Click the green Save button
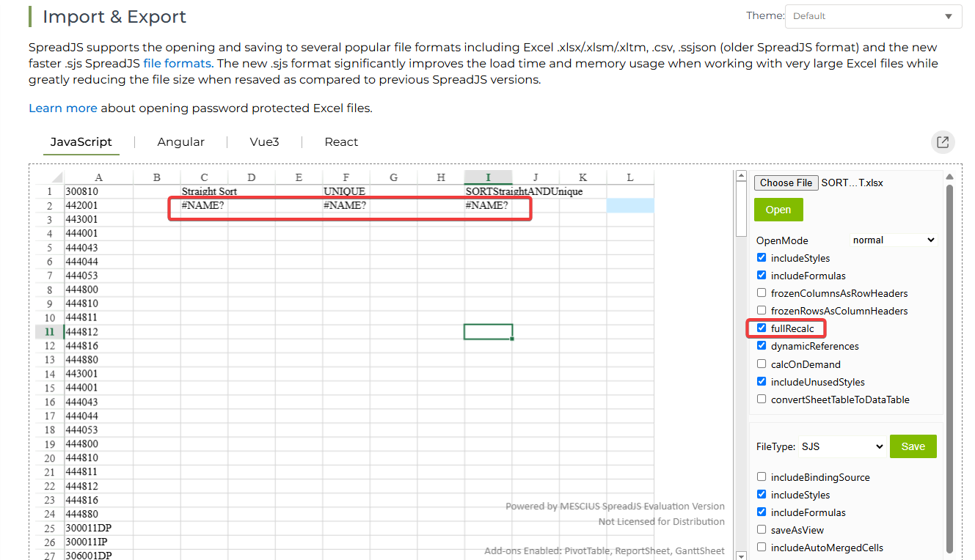This screenshot has height=560, width=975. click(913, 446)
